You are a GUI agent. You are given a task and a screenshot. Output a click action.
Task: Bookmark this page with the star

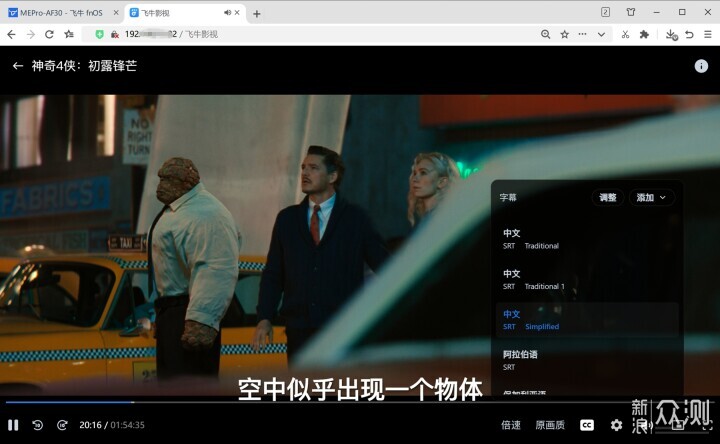[565, 34]
